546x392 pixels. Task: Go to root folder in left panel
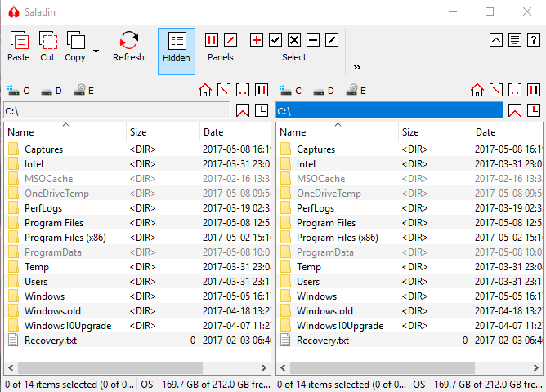224,90
